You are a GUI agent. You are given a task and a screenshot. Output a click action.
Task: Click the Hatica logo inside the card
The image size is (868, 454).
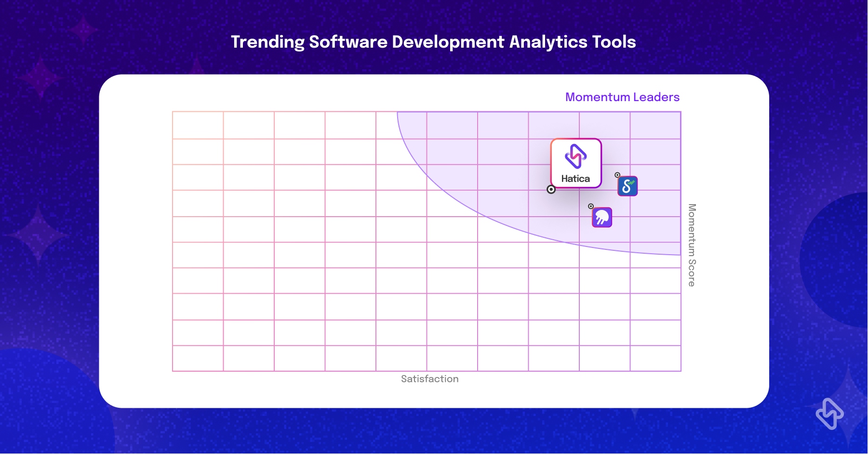click(x=576, y=156)
